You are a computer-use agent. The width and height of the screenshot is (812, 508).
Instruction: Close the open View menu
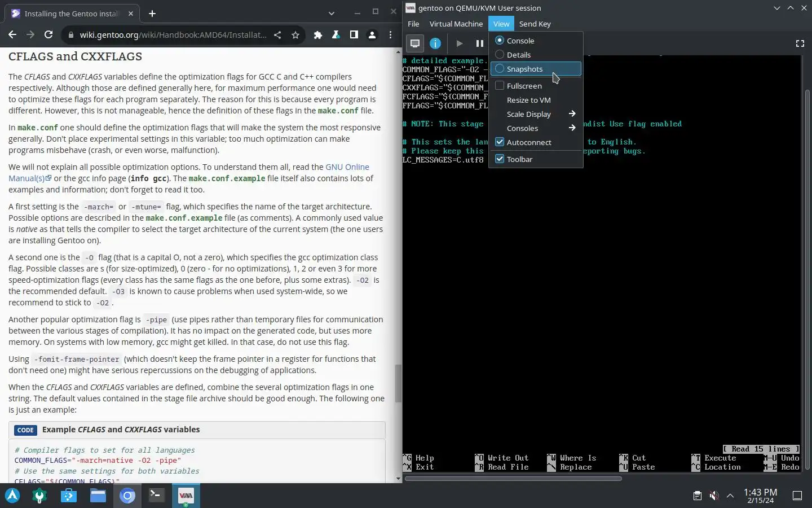click(501, 24)
